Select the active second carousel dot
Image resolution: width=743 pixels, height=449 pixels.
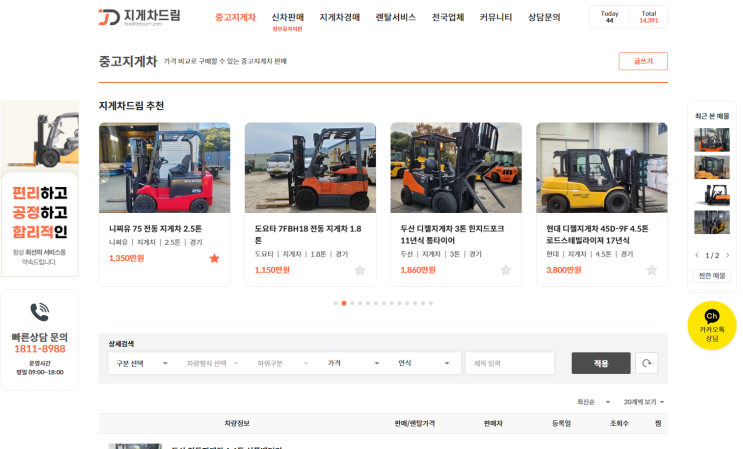coord(344,303)
